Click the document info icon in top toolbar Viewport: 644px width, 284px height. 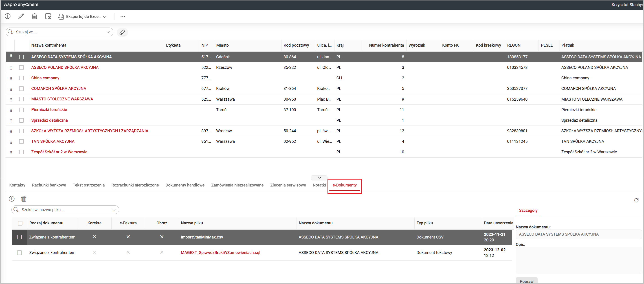(48, 16)
